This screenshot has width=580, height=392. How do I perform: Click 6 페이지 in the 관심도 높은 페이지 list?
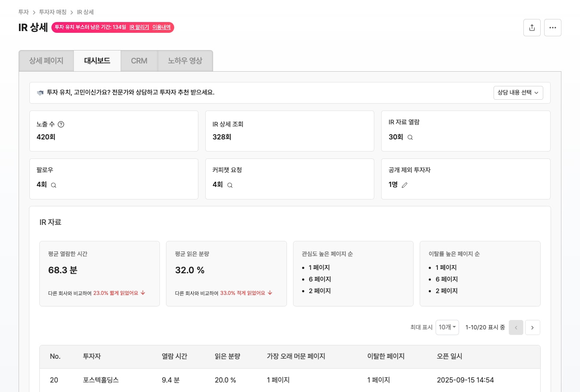click(320, 279)
